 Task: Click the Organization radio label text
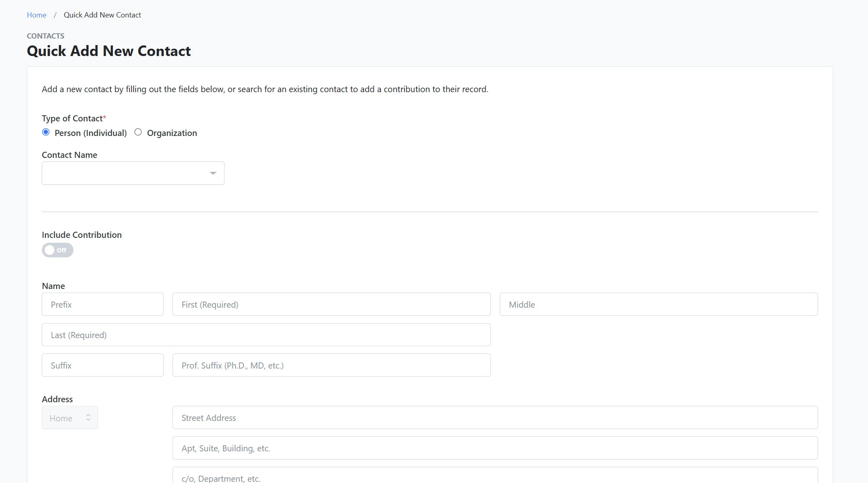(172, 133)
